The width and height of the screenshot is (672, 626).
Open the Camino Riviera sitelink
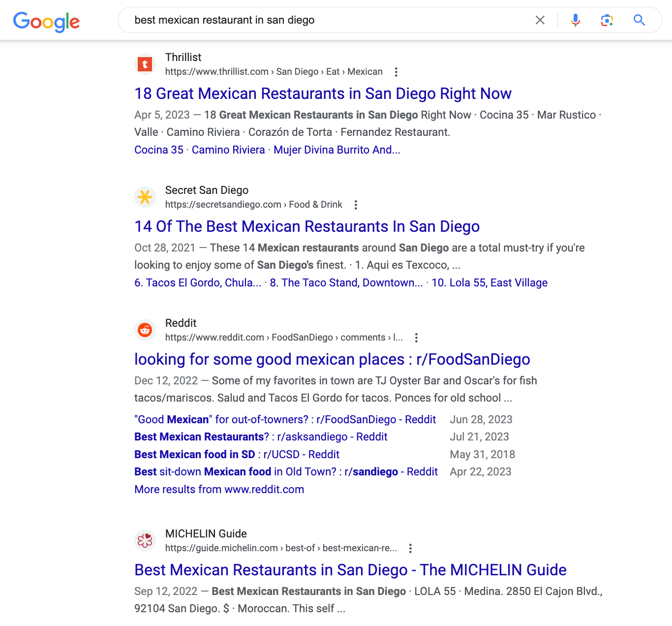(228, 150)
